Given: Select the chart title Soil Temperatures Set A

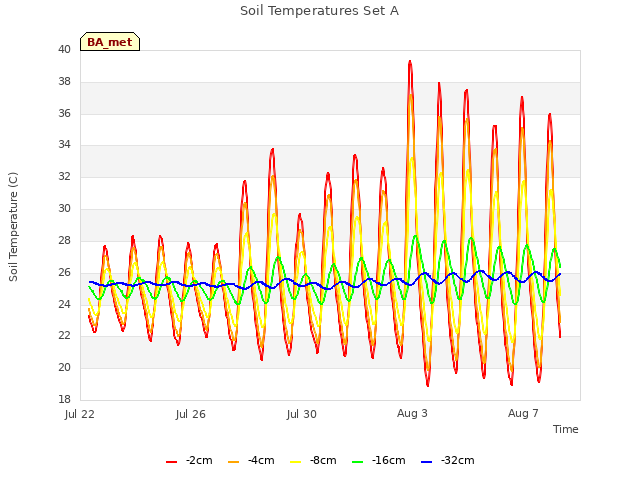Looking at the screenshot, I should (320, 11).
